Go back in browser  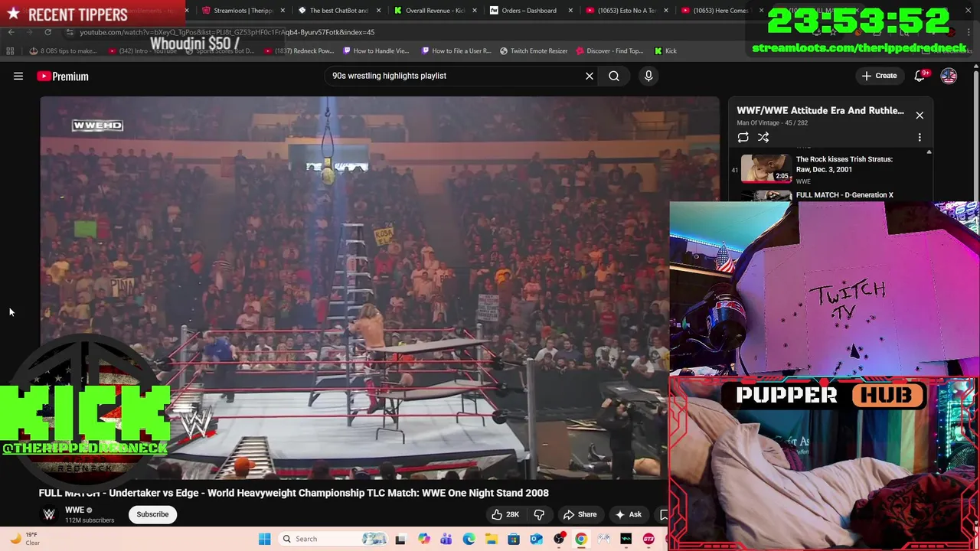click(11, 32)
